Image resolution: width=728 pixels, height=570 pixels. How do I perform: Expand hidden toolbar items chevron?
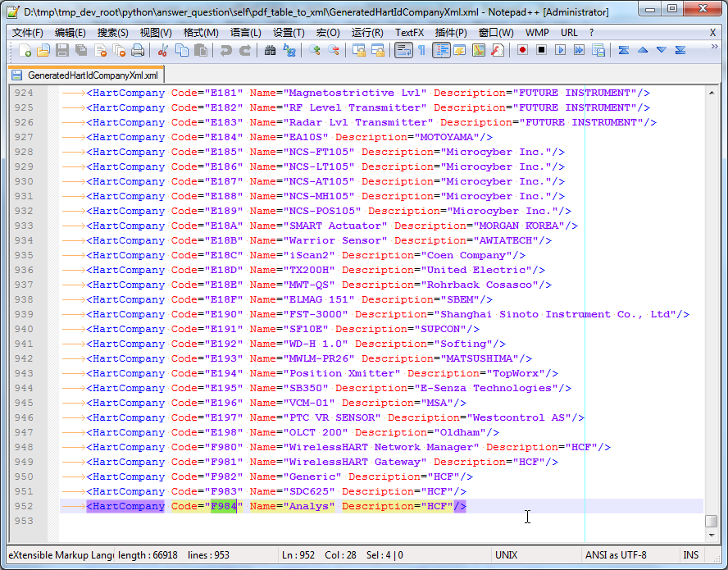coord(715,48)
